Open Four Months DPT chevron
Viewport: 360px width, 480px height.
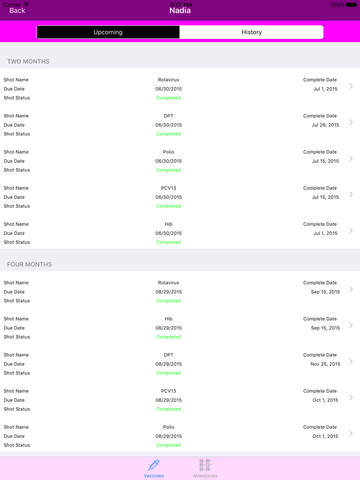point(351,361)
